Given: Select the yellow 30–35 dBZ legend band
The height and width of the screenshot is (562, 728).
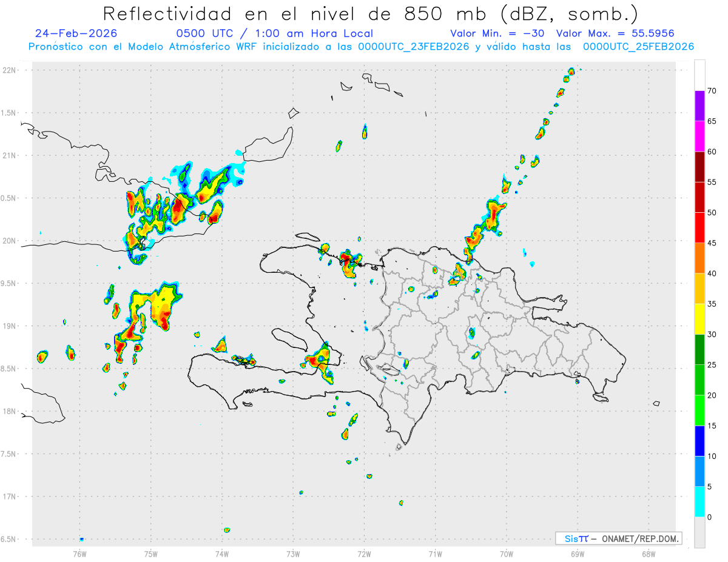Looking at the screenshot, I should point(699,319).
